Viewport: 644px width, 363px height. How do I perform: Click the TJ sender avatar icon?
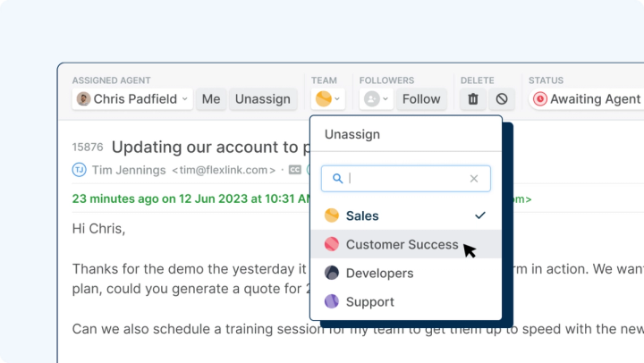click(x=80, y=170)
